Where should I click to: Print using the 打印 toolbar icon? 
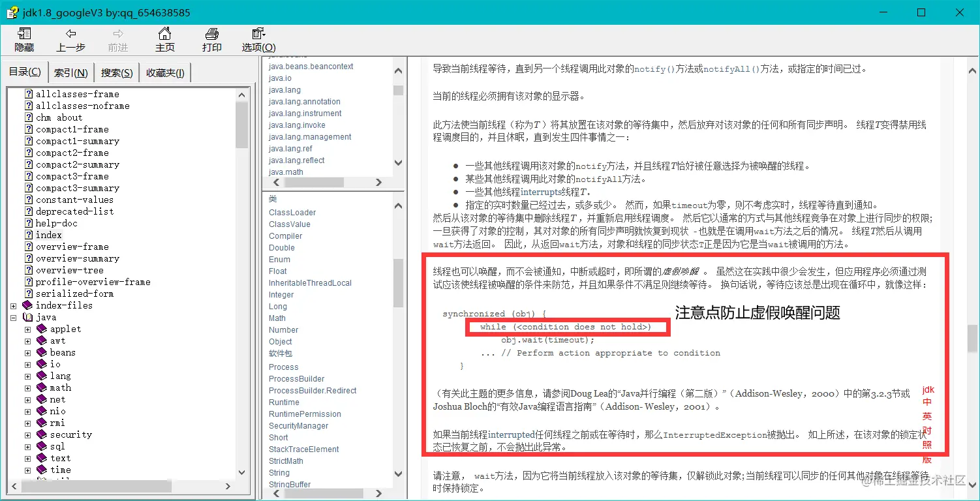(x=211, y=34)
